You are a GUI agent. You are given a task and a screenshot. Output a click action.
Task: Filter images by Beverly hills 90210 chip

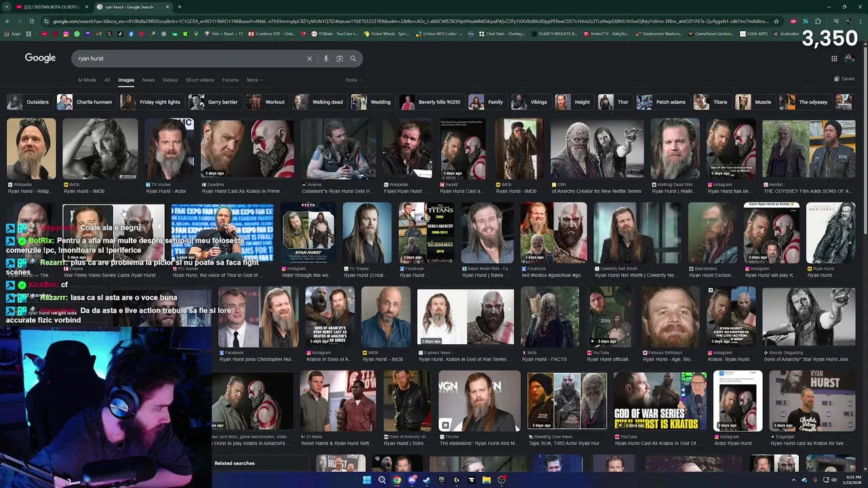tap(431, 102)
